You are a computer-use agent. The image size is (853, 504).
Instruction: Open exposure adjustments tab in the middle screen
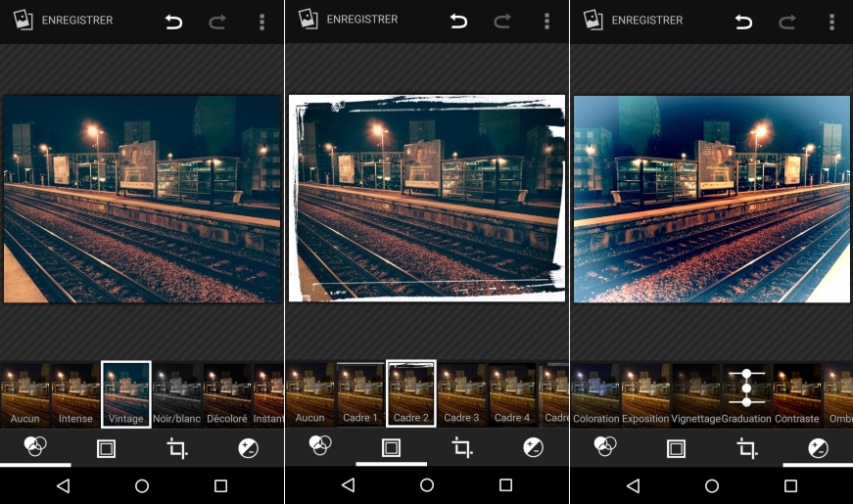pyautogui.click(x=533, y=447)
